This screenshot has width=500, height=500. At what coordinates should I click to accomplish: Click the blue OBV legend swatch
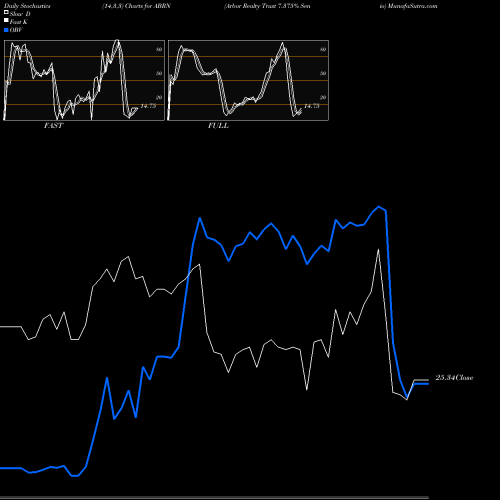(x=6, y=30)
